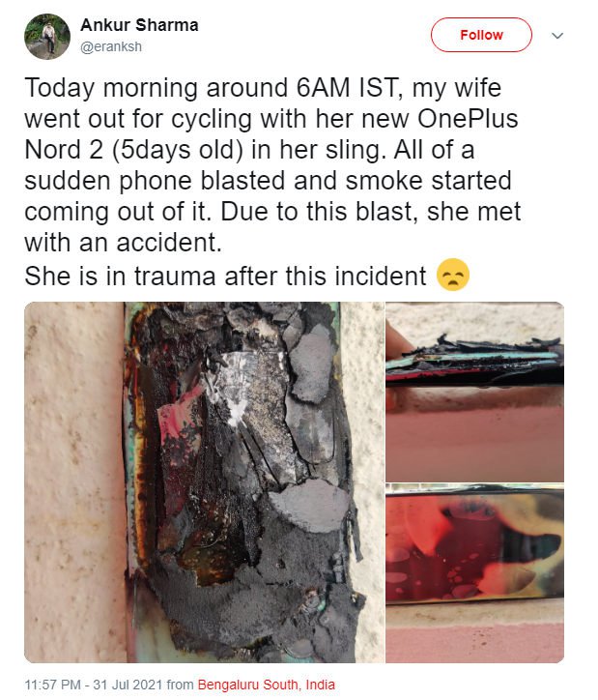
Task: Open the @eranksh handle link
Action: (x=111, y=46)
